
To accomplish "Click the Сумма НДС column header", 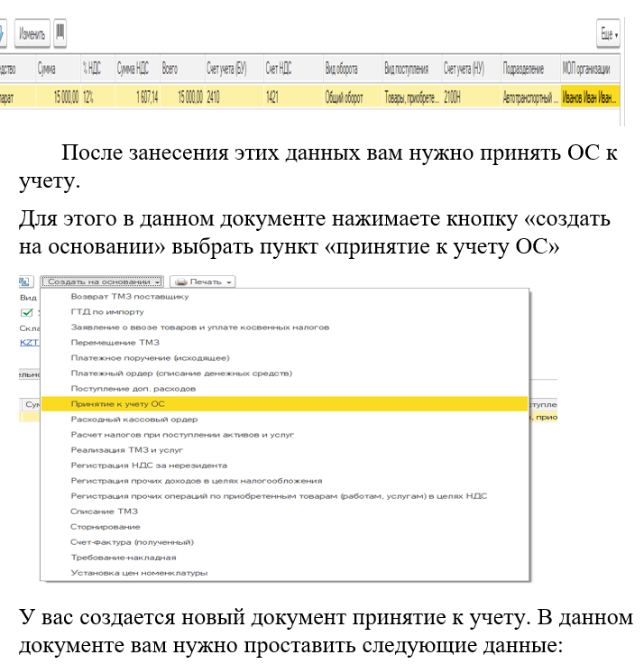I will (137, 69).
